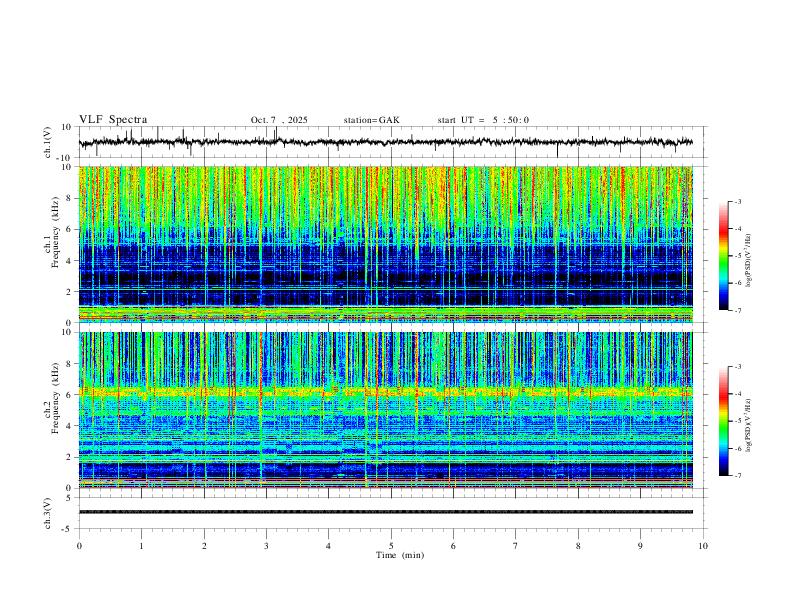The width and height of the screenshot is (792, 612).
Task: Click the "-4" tick on lower colorbar
Action: point(737,394)
